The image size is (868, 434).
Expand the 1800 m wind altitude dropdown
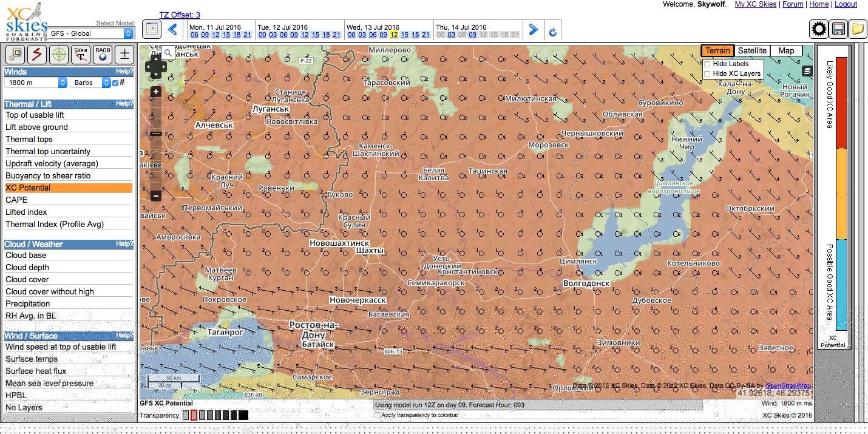[x=36, y=83]
